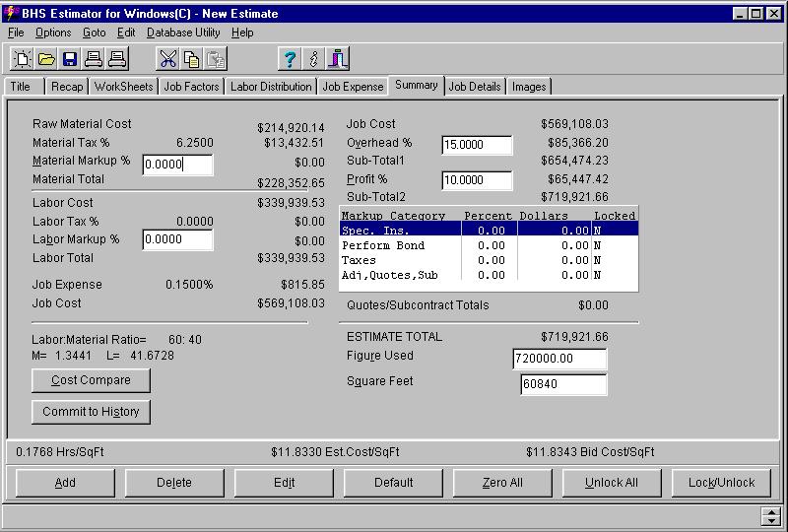Viewport: 788px width, 532px height.
Task: Select the Perform Bond markup row
Action: point(489,245)
